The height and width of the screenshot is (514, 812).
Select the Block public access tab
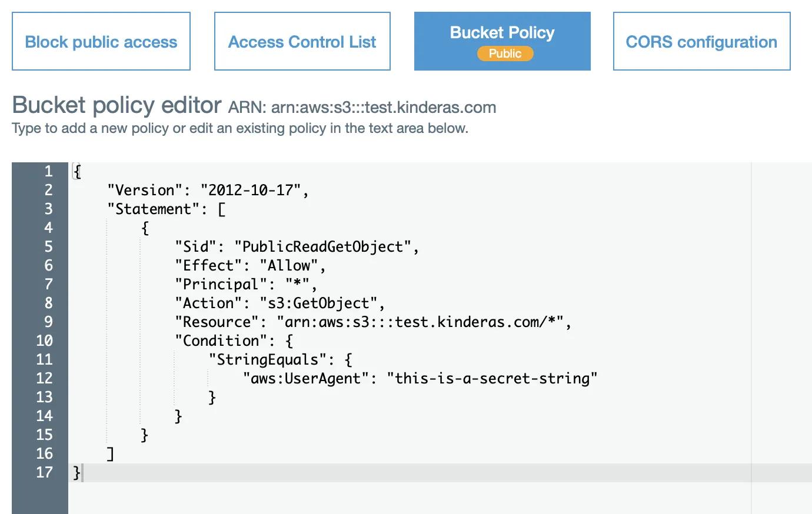(x=101, y=41)
